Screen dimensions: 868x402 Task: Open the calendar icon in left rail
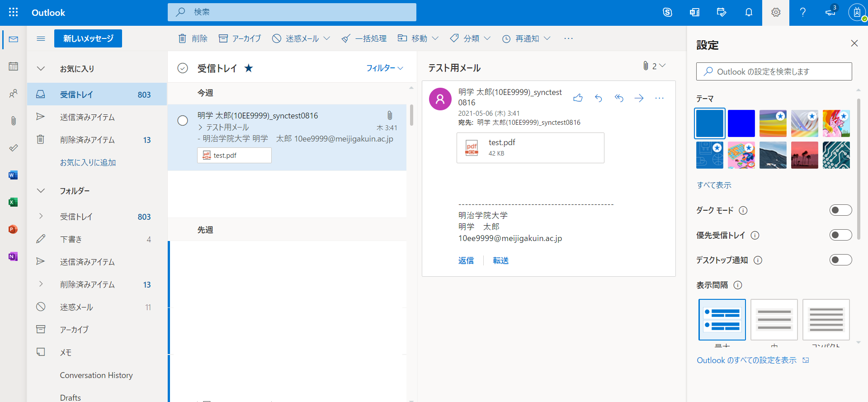point(13,66)
